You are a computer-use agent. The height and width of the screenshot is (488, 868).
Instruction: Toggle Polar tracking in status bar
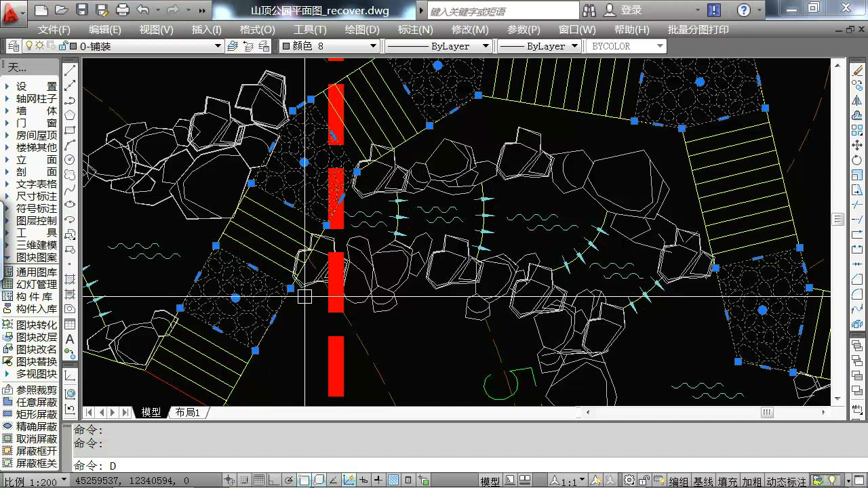(289, 481)
